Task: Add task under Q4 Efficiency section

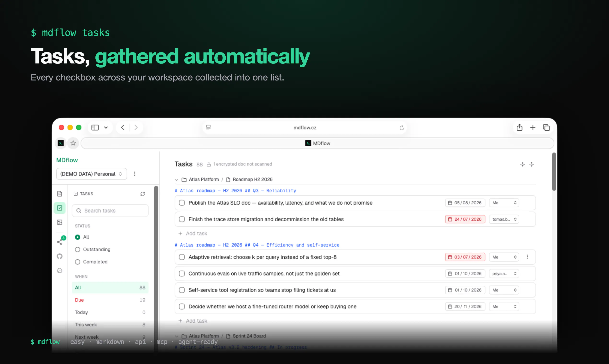Action: pos(193,321)
